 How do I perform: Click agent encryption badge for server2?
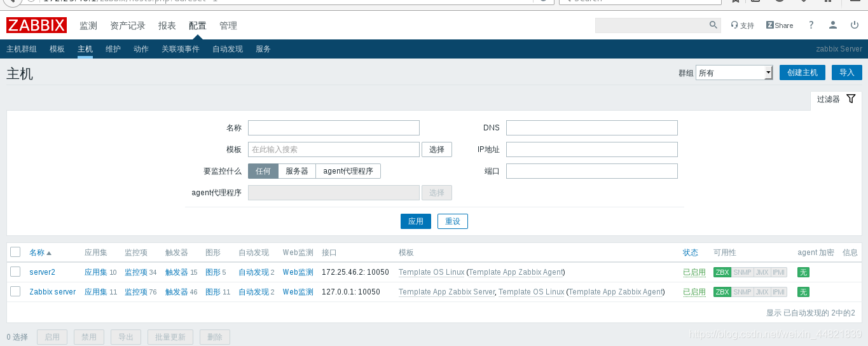804,272
